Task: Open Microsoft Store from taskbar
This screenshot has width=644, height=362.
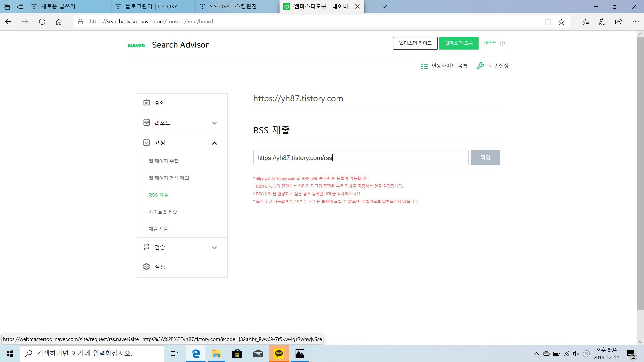Action: (x=237, y=354)
